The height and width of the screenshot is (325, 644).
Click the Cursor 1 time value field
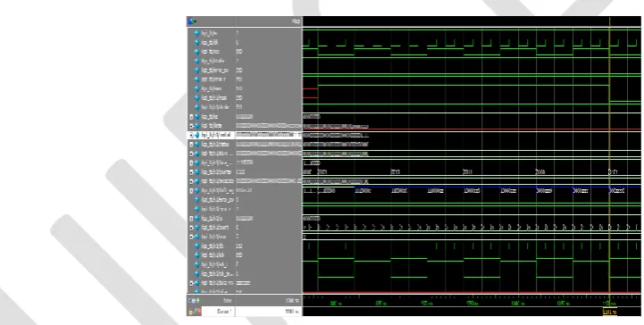(x=268, y=312)
